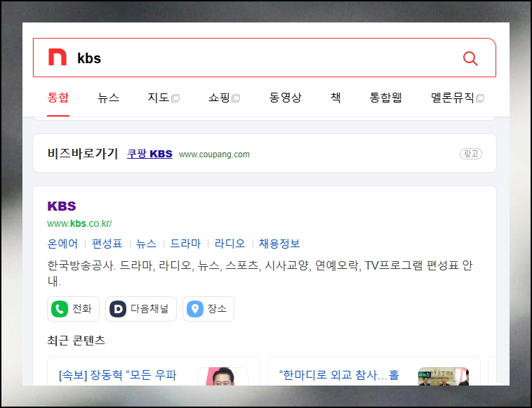Click the magnifier search icon
This screenshot has width=532, height=408.
point(470,58)
